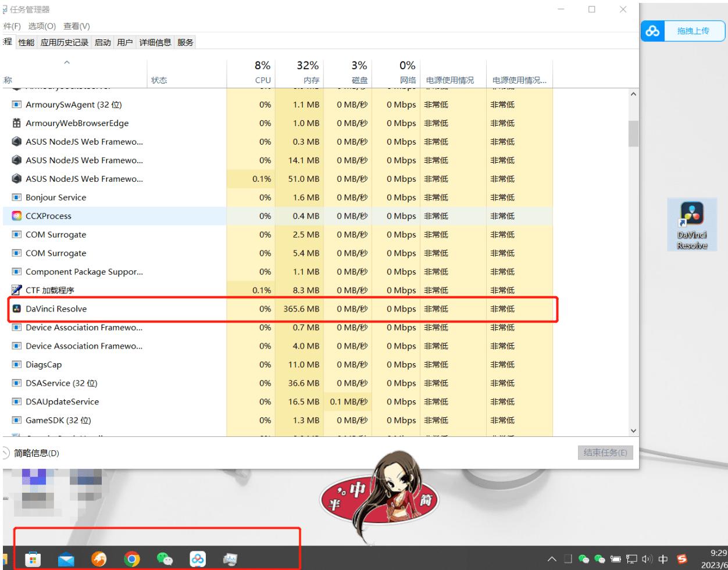Click the process list vertical scrollbar thumb
This screenshot has height=570, width=728.
coord(633,134)
